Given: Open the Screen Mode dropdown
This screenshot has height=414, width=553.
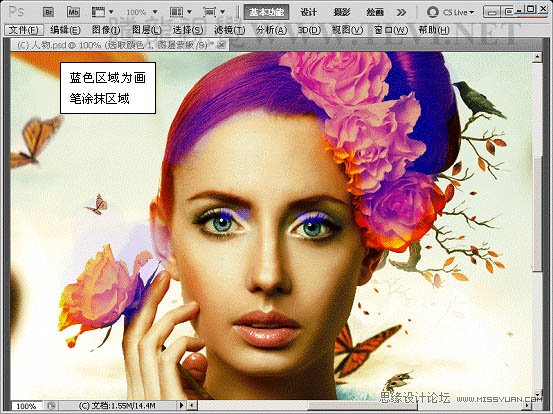Looking at the screenshot, I should point(213,12).
